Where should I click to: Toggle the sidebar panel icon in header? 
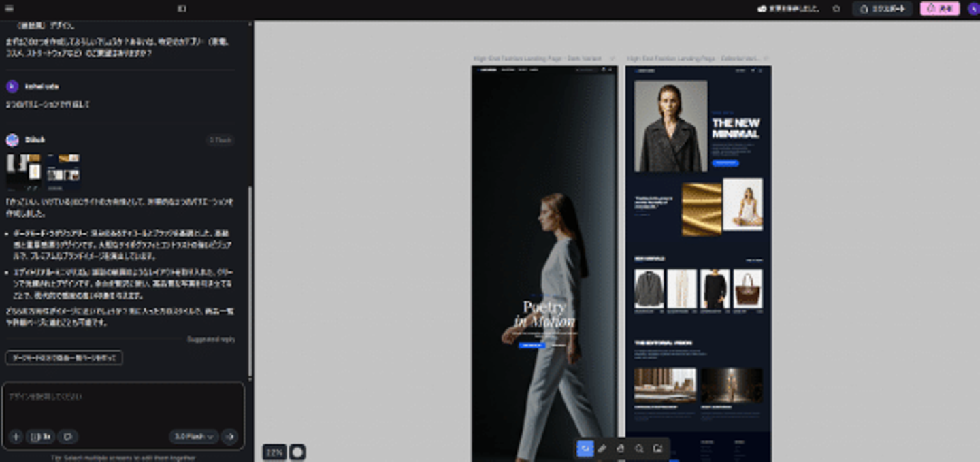(x=182, y=9)
